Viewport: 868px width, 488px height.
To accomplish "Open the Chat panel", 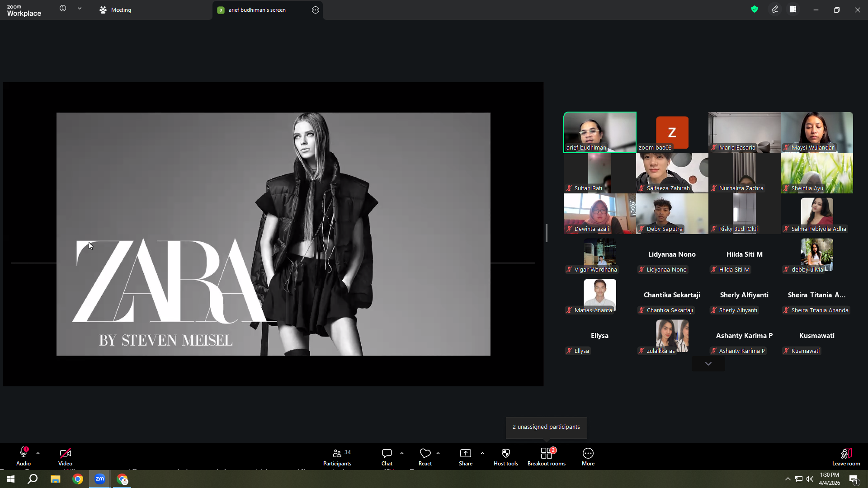I will [x=387, y=457].
